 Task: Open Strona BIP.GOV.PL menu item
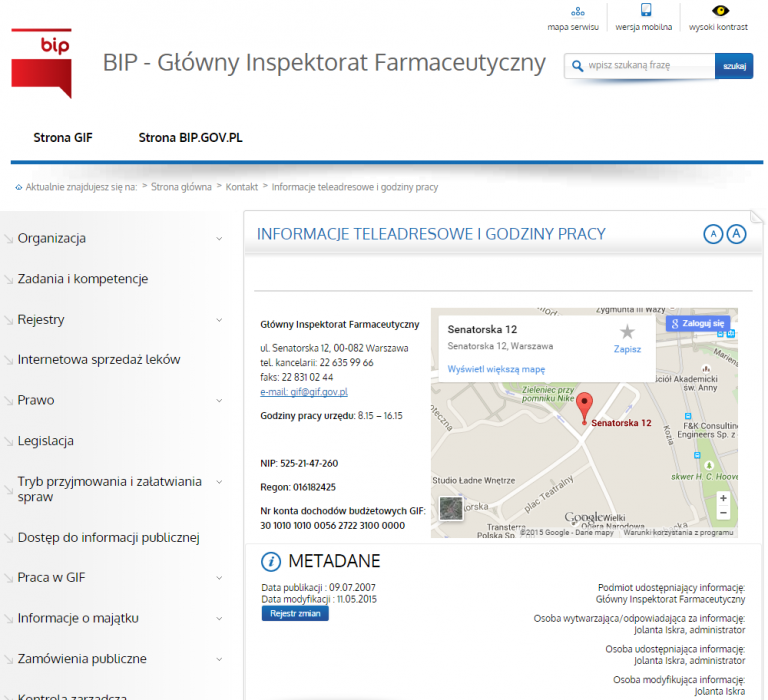click(x=191, y=138)
